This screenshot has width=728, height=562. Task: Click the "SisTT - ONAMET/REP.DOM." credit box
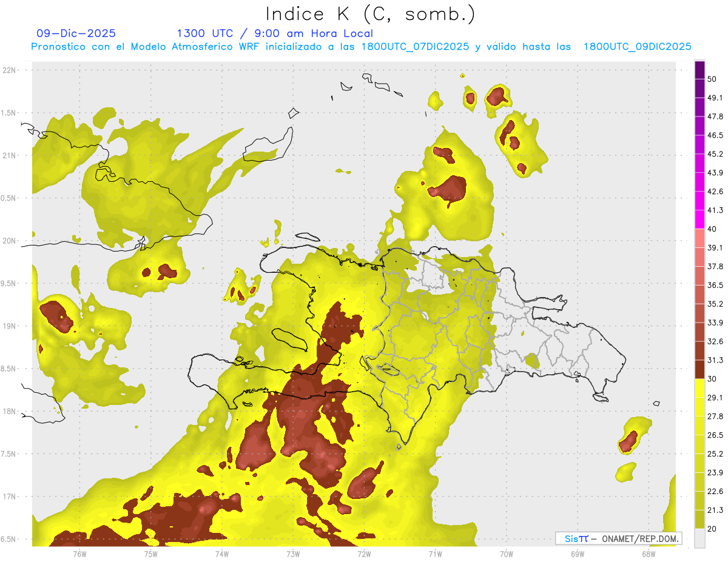[619, 538]
